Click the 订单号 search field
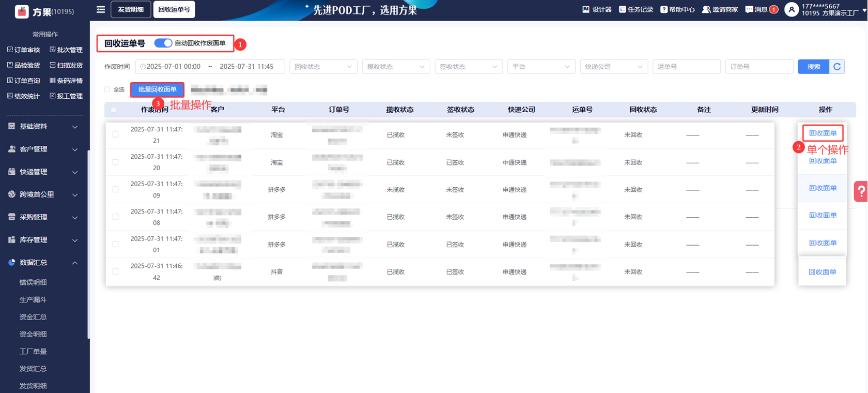This screenshot has height=393, width=868. (x=760, y=67)
